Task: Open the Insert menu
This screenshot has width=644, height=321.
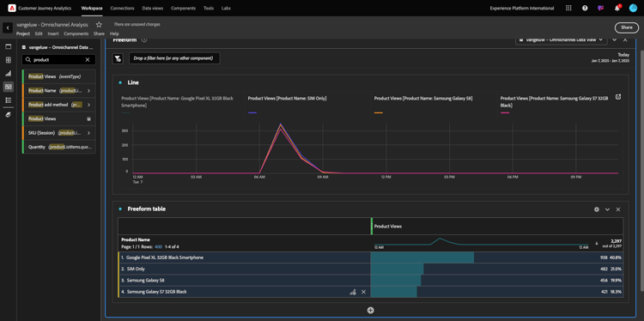Action: (x=53, y=33)
